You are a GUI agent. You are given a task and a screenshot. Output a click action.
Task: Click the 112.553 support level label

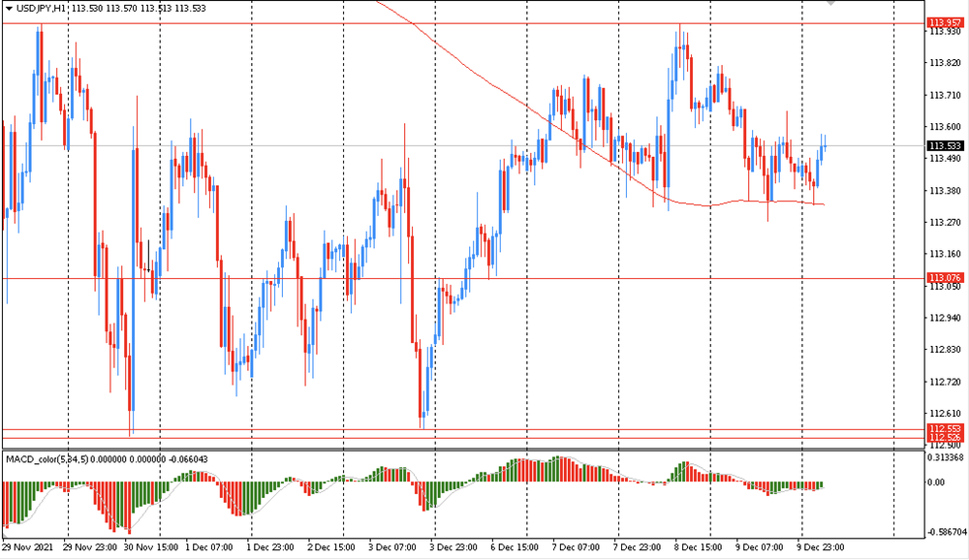pos(946,429)
